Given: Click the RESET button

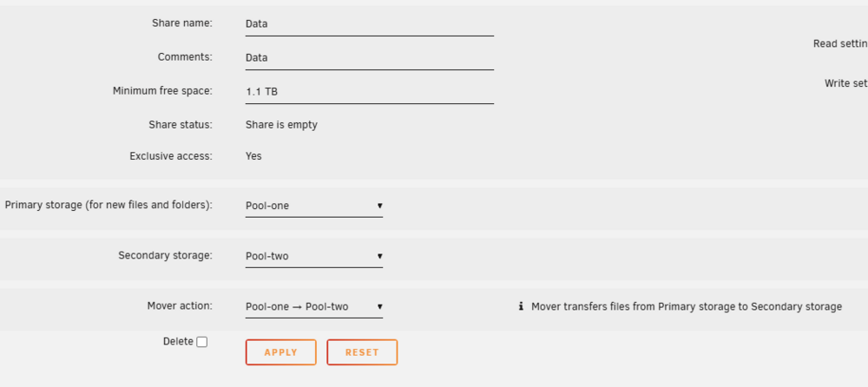Looking at the screenshot, I should 362,352.
